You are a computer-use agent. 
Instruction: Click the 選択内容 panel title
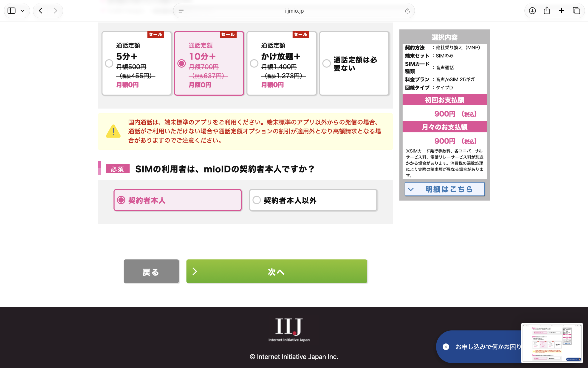[x=444, y=37]
